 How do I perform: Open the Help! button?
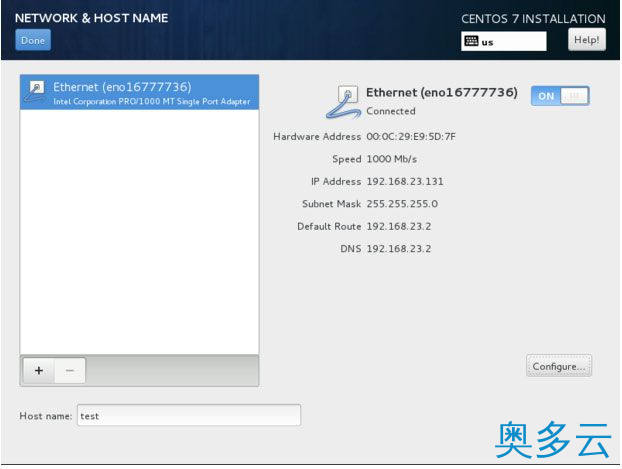click(x=587, y=40)
